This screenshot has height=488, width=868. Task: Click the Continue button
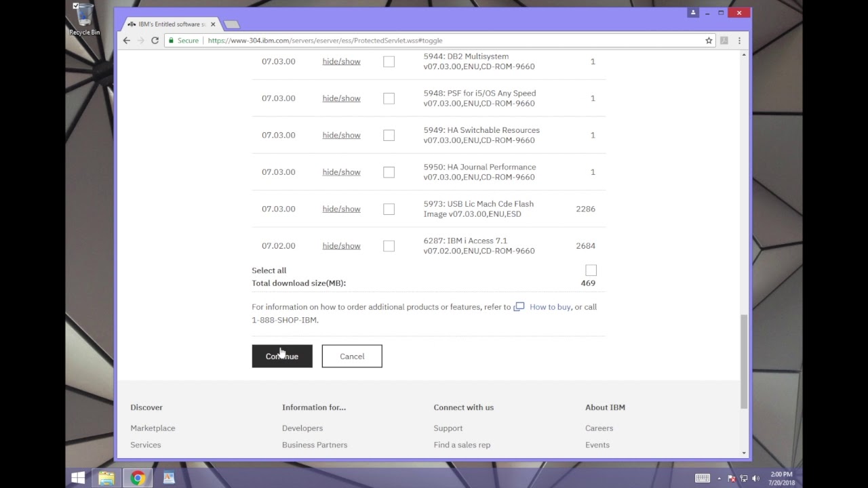(282, 357)
